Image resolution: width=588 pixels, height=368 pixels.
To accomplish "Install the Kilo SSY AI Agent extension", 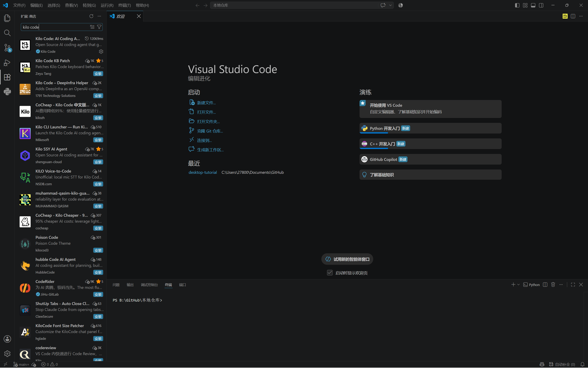I will coord(98,162).
